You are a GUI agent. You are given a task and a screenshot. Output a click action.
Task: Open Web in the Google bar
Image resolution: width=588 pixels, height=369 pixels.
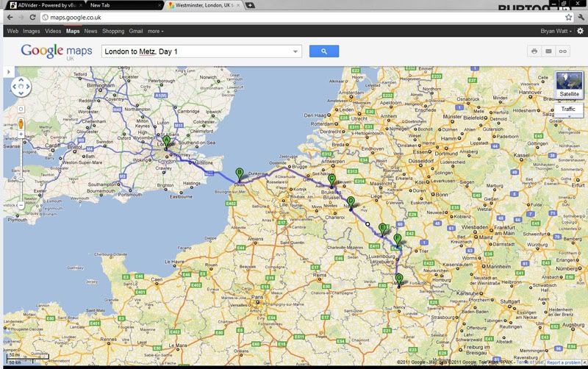[12, 31]
